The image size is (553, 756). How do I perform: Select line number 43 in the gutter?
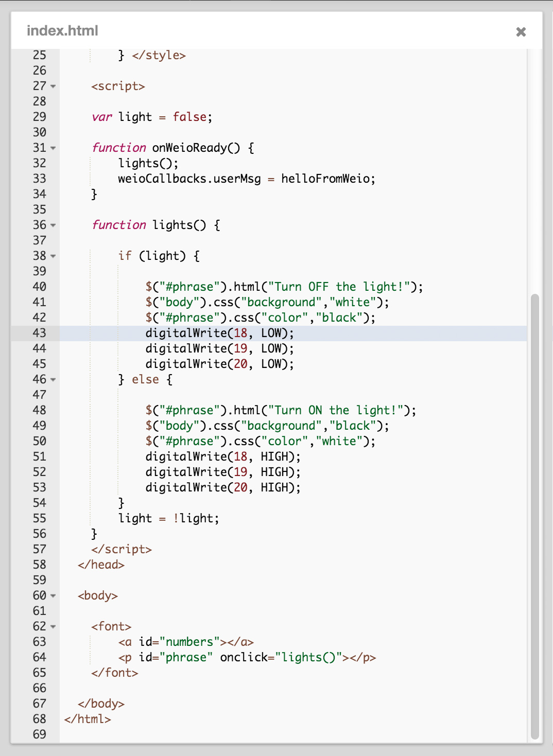[x=39, y=333]
